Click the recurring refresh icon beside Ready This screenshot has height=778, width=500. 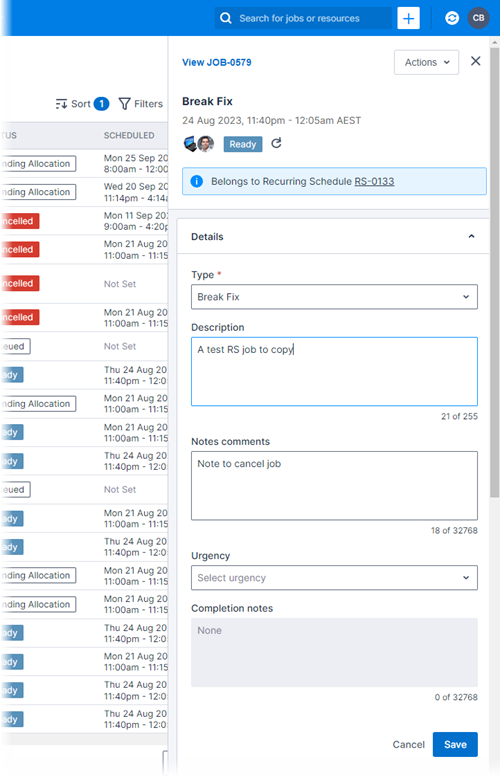coord(276,143)
